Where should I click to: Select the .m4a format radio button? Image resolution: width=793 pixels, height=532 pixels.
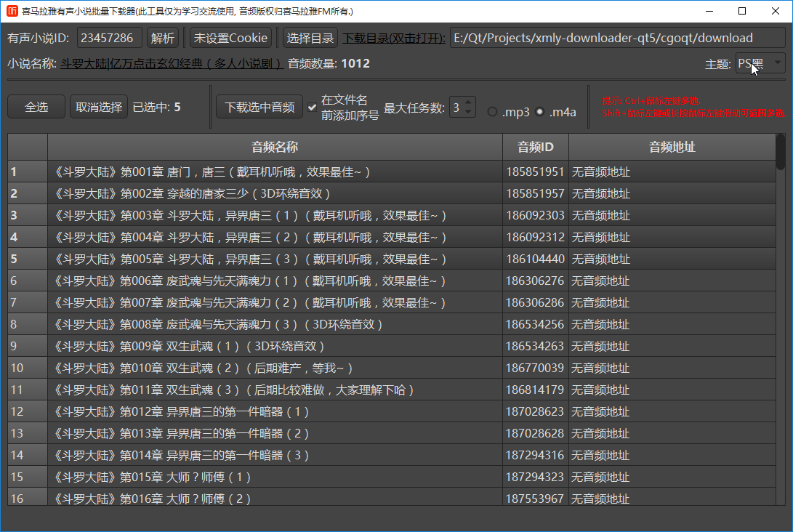coord(539,112)
